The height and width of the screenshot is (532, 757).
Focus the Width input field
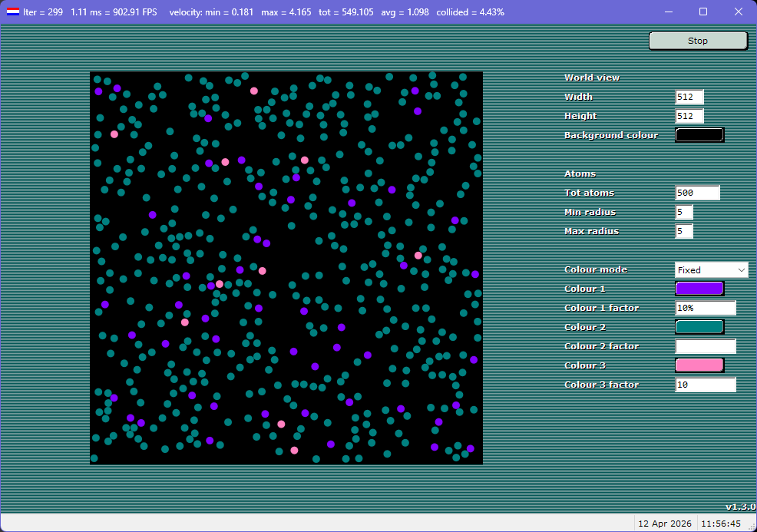tap(689, 97)
